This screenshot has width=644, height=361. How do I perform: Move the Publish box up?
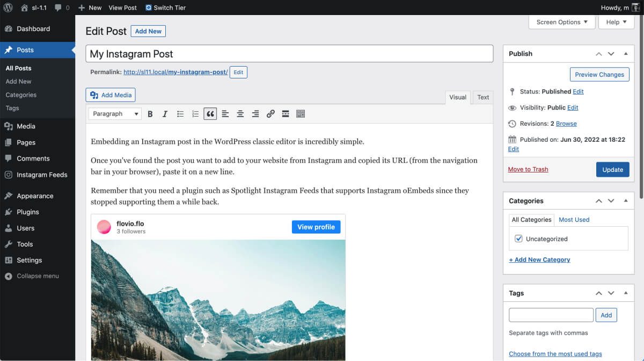(x=599, y=54)
